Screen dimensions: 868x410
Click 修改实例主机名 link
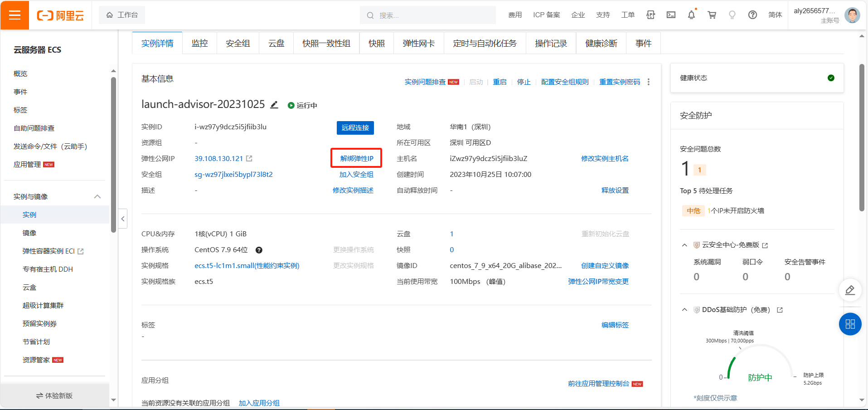(605, 159)
